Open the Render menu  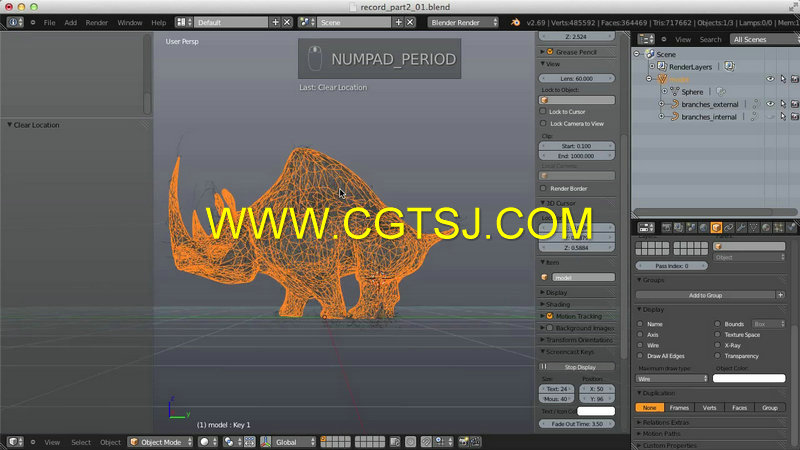pyautogui.click(x=96, y=22)
